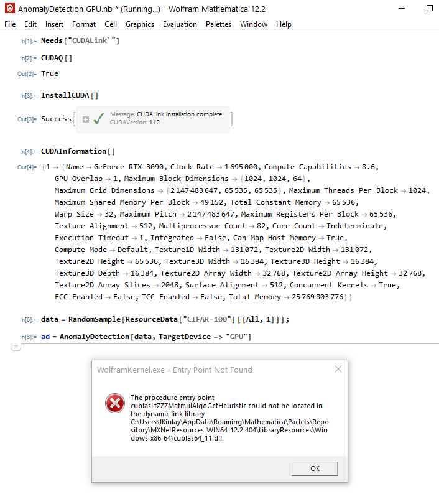Click the Out[3]= cell label
Viewport: 439px width, 504px height.
point(27,119)
